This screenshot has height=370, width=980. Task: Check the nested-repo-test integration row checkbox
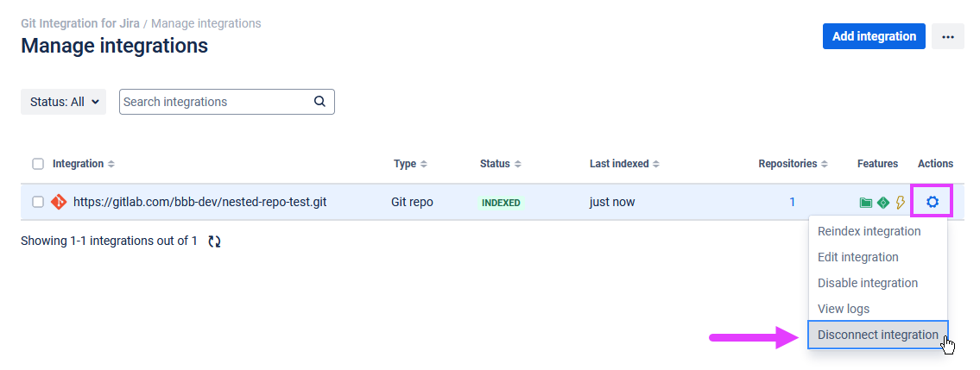click(x=38, y=202)
